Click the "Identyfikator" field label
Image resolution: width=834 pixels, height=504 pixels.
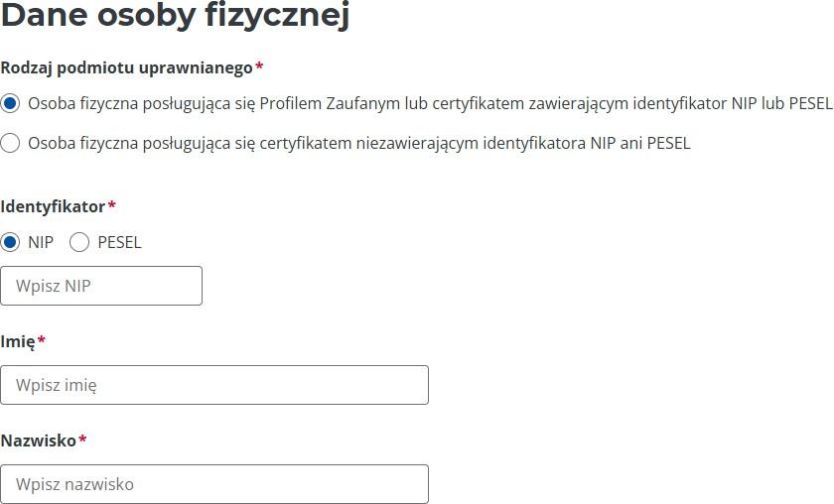tap(53, 206)
